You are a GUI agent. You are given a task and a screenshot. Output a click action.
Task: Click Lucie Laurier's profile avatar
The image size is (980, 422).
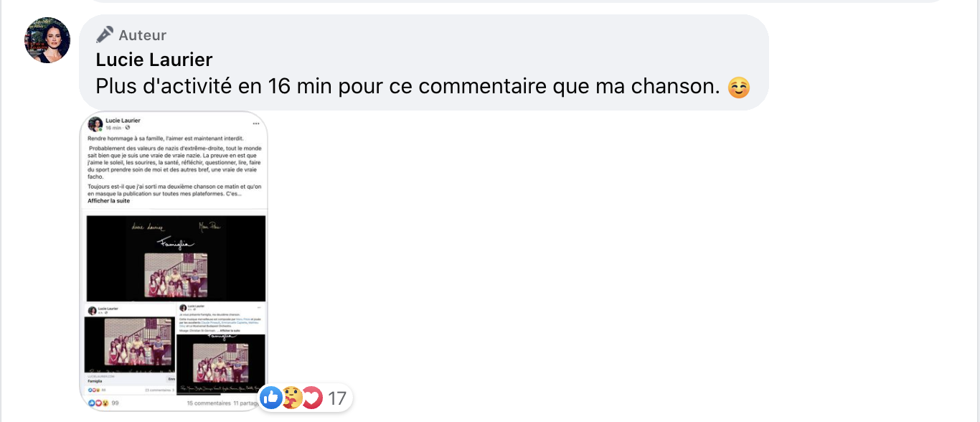47,40
